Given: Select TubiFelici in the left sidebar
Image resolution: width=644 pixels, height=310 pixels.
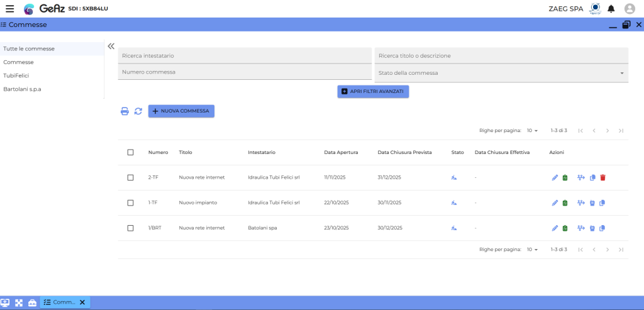Looking at the screenshot, I should click(x=16, y=75).
